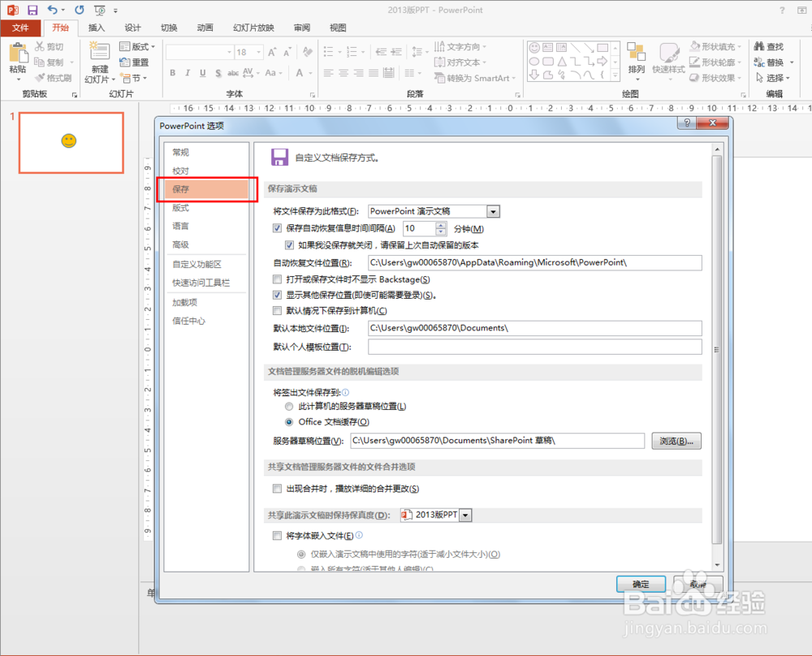Image resolution: width=812 pixels, height=656 pixels.
Task: Click the Paste clipboard icon
Action: tap(18, 54)
